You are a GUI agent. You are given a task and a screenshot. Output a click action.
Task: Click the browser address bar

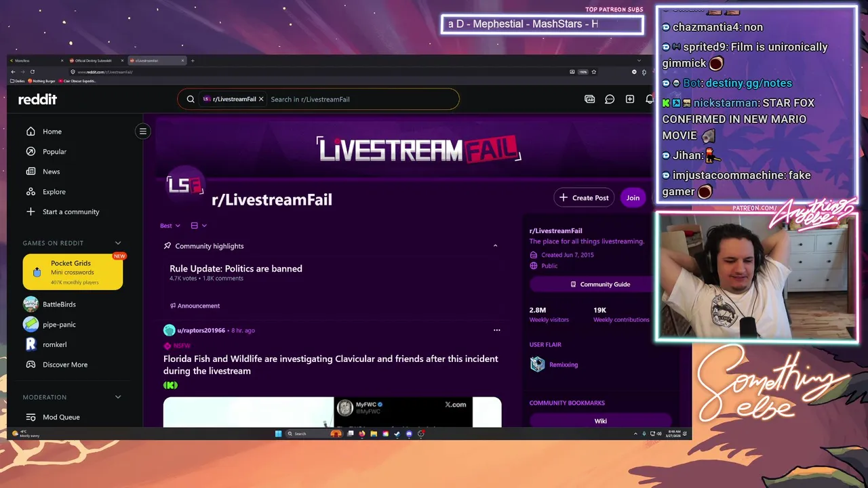[x=319, y=72]
